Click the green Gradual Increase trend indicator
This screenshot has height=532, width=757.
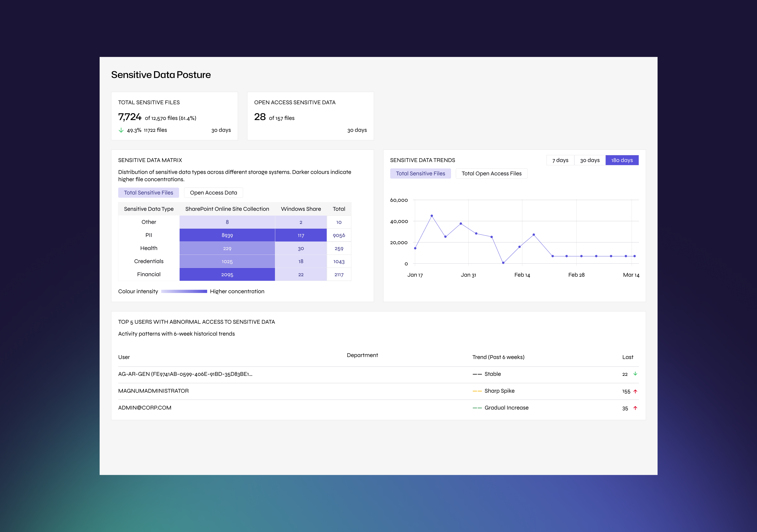click(x=477, y=408)
